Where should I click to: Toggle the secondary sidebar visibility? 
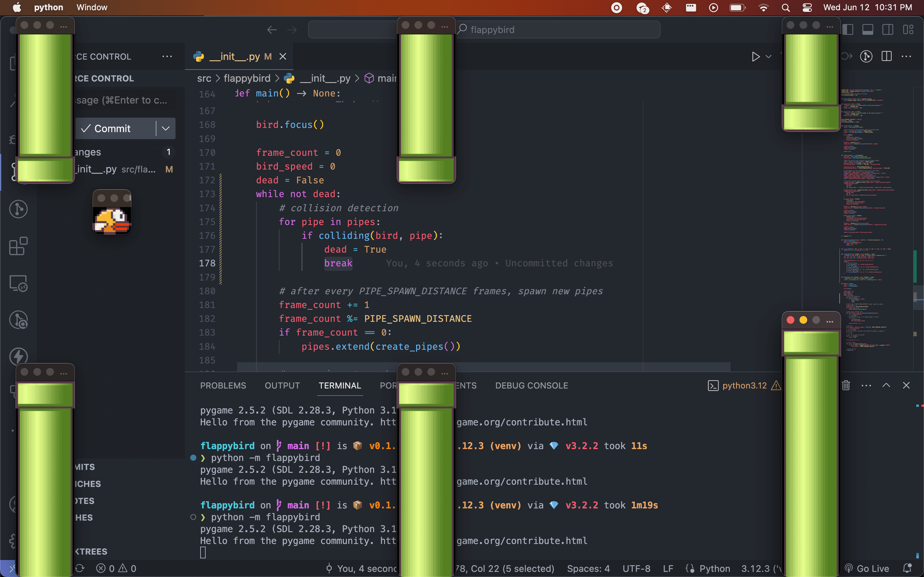(x=888, y=29)
